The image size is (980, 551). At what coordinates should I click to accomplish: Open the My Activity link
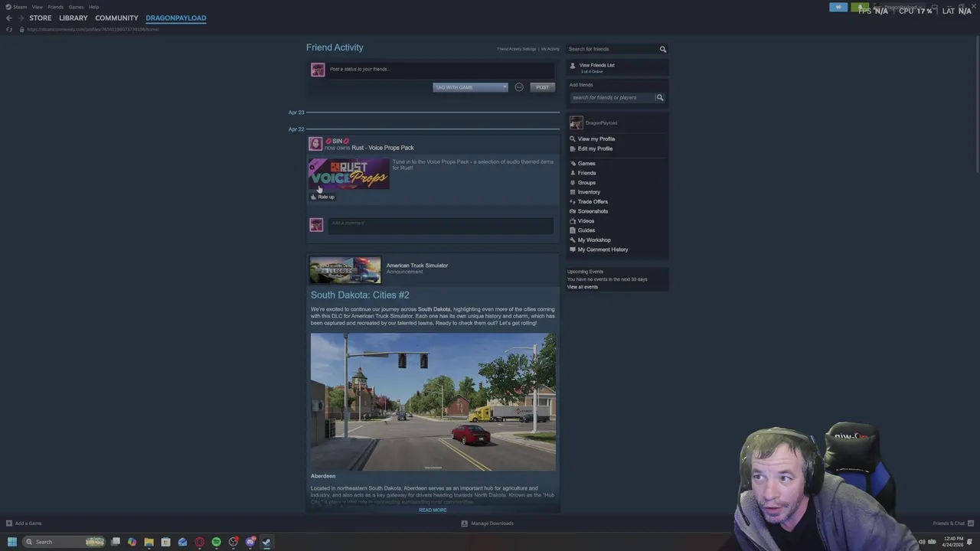(x=550, y=49)
